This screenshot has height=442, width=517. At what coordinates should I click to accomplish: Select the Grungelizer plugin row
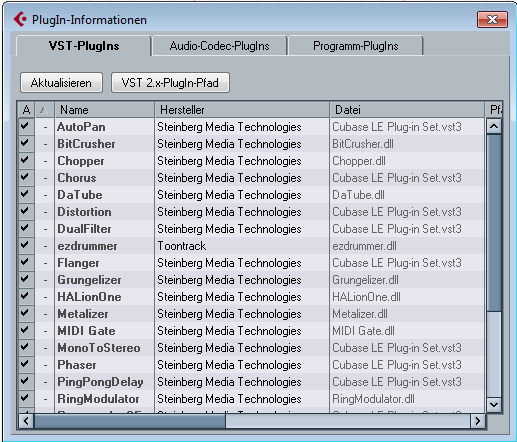(252, 280)
